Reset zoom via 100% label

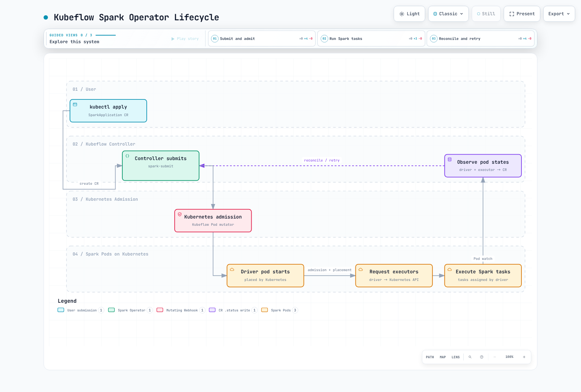point(509,357)
